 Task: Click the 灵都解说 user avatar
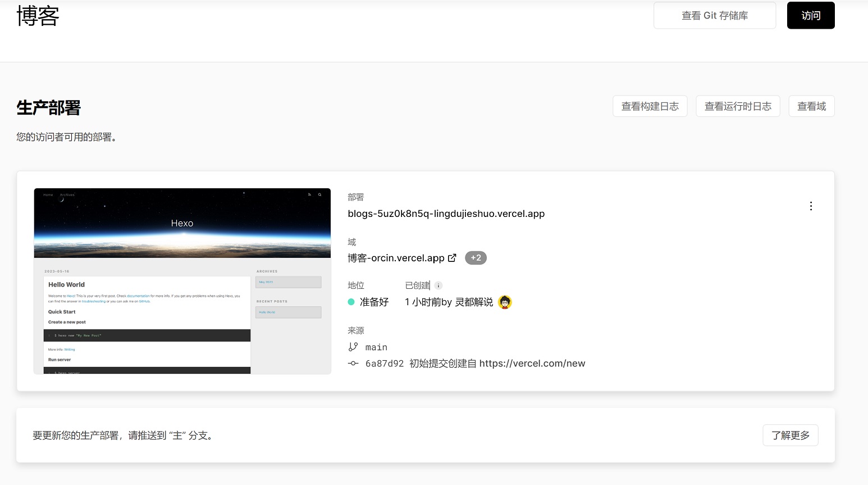pyautogui.click(x=504, y=302)
